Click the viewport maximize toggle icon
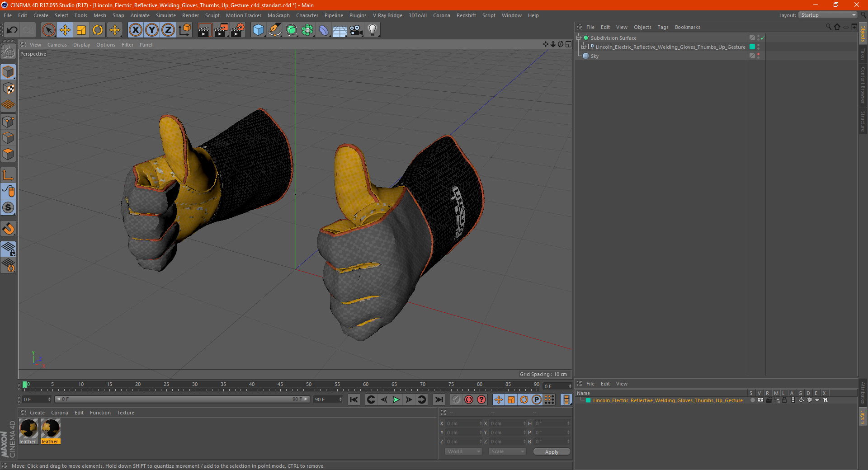Image resolution: width=868 pixels, height=470 pixels. point(568,44)
